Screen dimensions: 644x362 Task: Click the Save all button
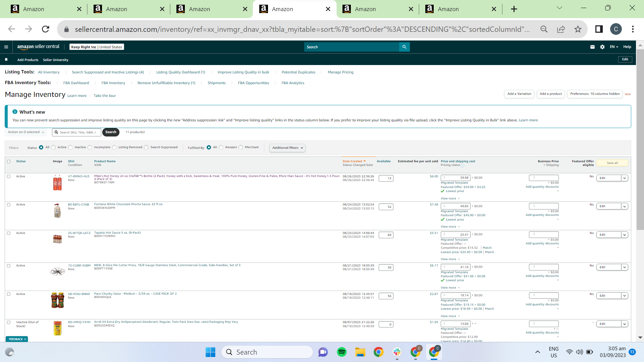coord(612,163)
